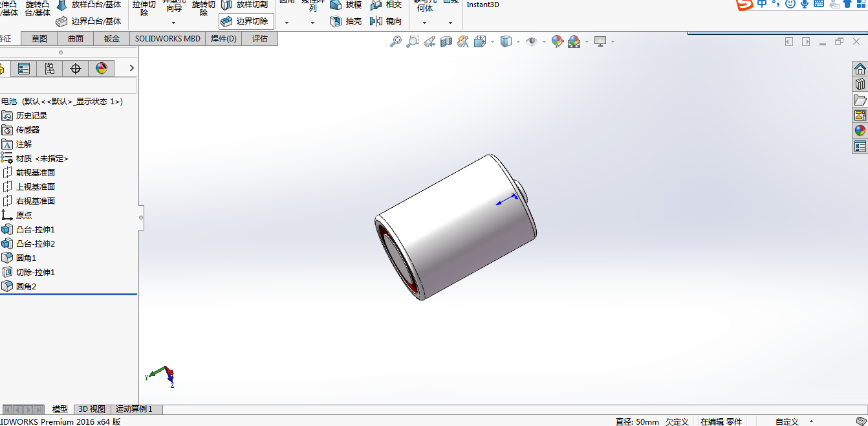Select the 上视基准面 plane
Viewport: 868px width, 426px height.
coord(28,187)
